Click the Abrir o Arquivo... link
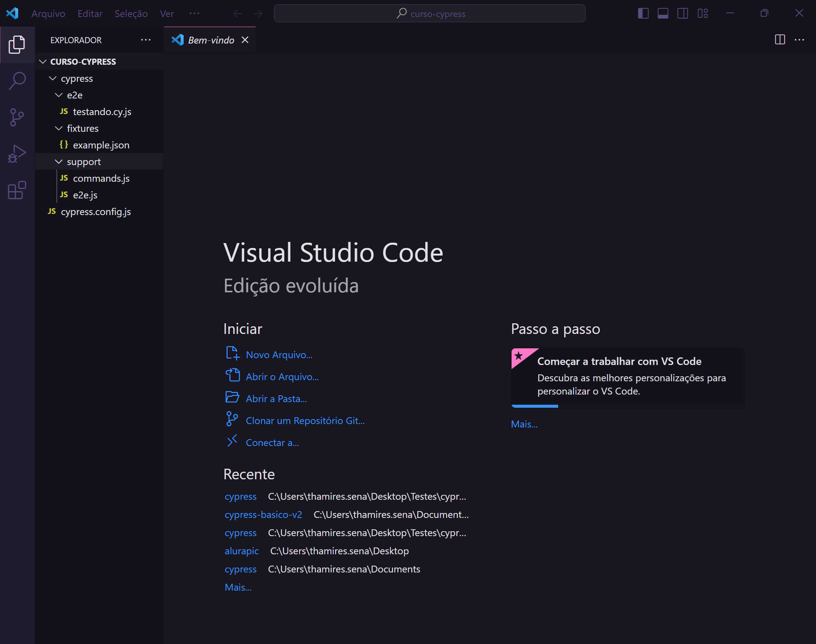816x644 pixels. pyautogui.click(x=282, y=377)
